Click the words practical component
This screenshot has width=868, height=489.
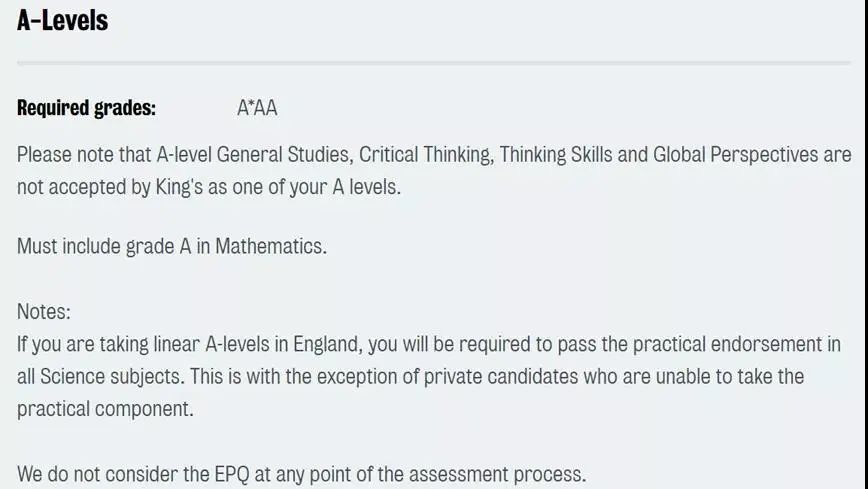click(105, 409)
